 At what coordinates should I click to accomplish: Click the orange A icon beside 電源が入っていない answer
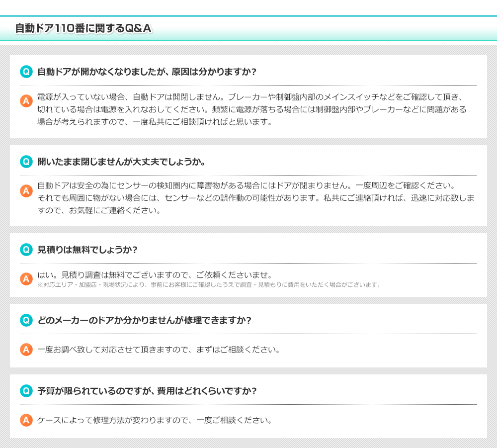pos(26,101)
